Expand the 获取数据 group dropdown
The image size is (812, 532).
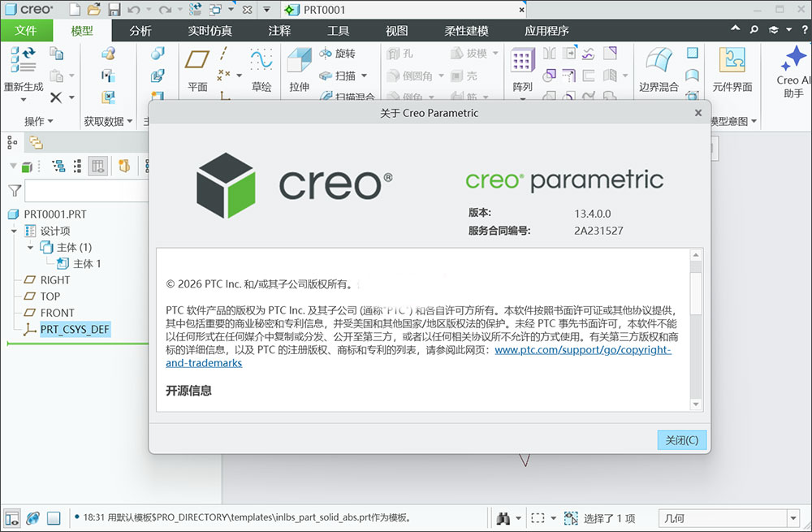108,121
